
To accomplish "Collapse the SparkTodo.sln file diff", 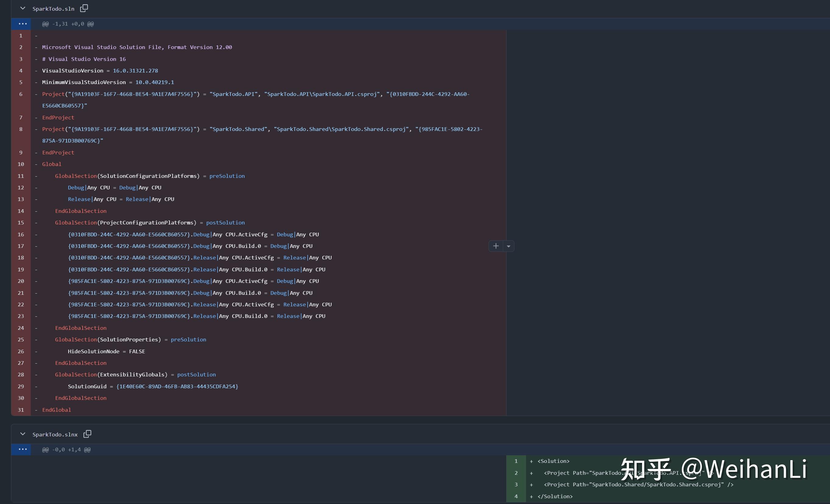I will tap(23, 8).
